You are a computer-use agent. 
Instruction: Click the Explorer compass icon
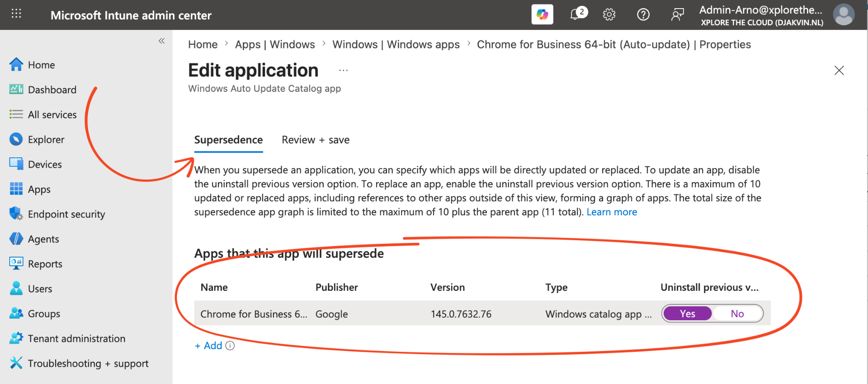click(x=16, y=139)
